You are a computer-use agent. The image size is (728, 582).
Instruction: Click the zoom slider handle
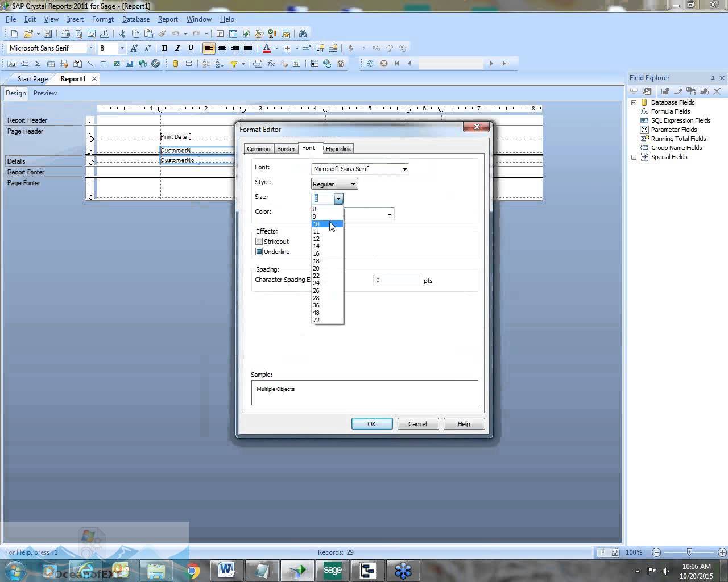click(x=689, y=552)
